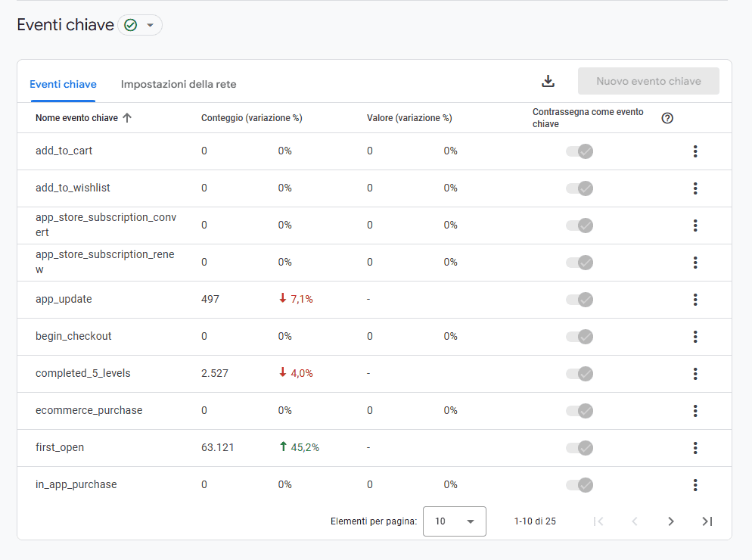Click the add_to_cart event name
Image resolution: width=752 pixels, height=560 pixels.
click(64, 151)
